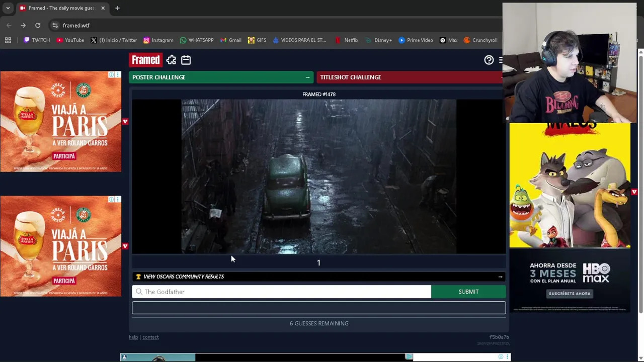Open the YouTube bookmark
Screen dimensions: 644x362
(70, 40)
